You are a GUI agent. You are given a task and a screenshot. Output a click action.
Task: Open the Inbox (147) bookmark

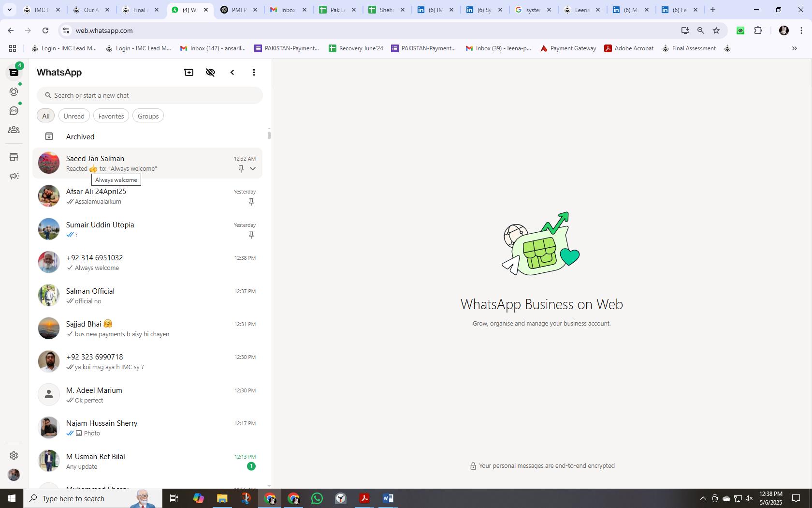[213, 48]
